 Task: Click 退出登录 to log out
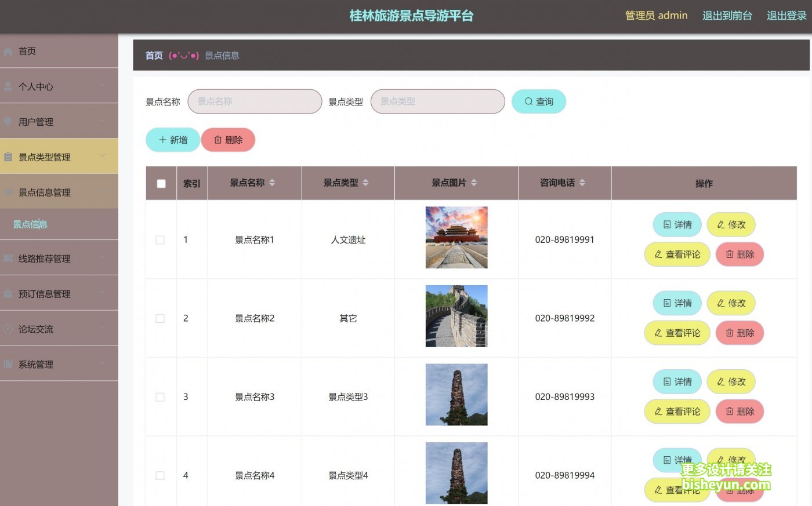786,16
